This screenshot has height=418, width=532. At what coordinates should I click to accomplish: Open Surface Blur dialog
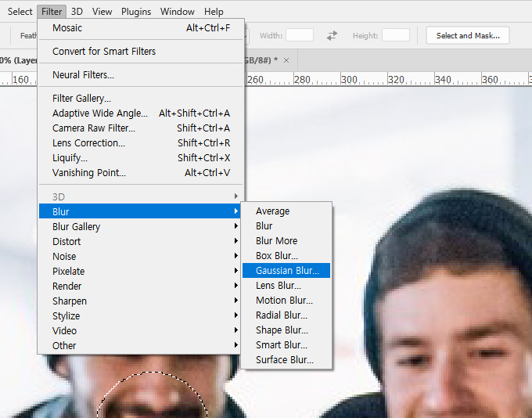point(286,360)
